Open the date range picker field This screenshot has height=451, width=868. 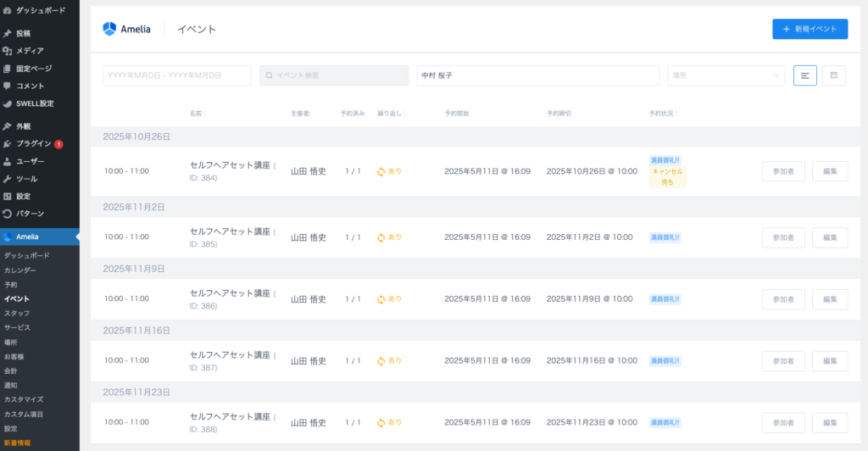click(x=177, y=75)
